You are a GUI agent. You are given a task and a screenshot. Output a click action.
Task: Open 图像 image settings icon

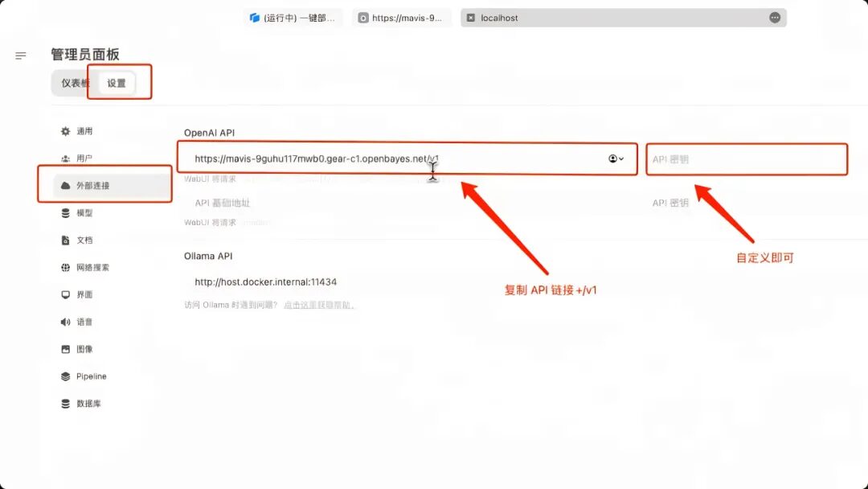[x=66, y=349]
